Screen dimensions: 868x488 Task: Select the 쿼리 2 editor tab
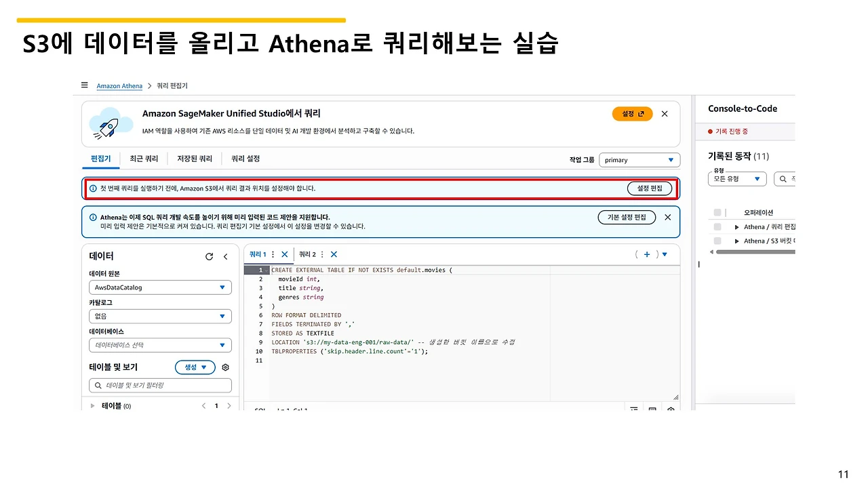[307, 254]
